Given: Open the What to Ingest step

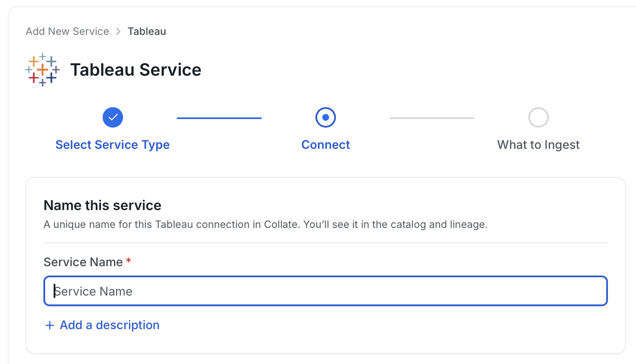Looking at the screenshot, I should pyautogui.click(x=539, y=145).
